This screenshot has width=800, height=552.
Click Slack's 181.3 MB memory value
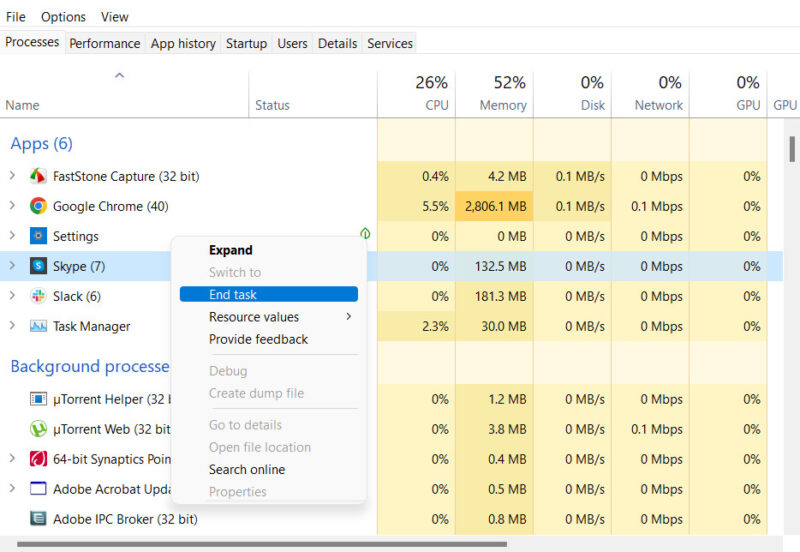501,296
